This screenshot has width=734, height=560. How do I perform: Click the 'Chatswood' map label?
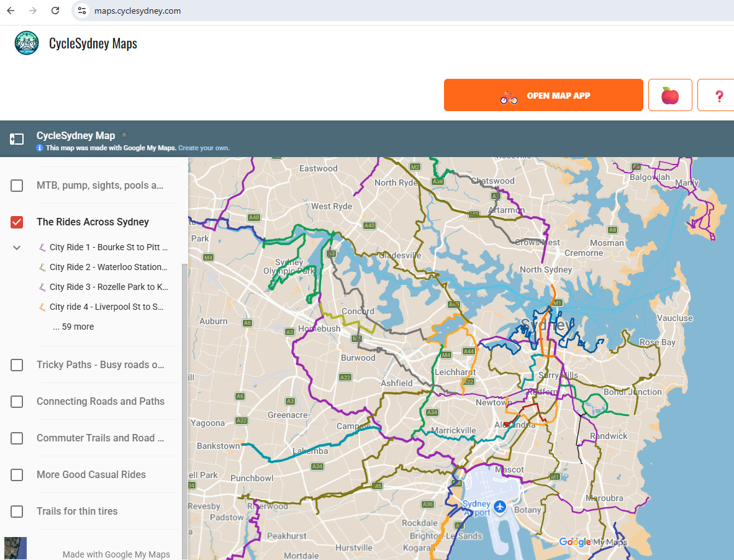coord(492,181)
